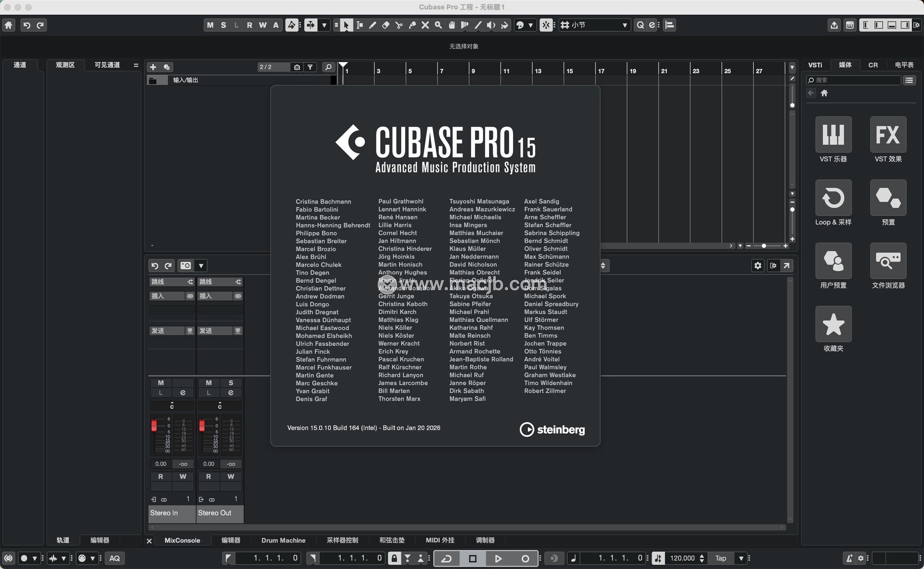924x569 pixels.
Task: Switch to Drum Machine lower tab
Action: point(283,540)
